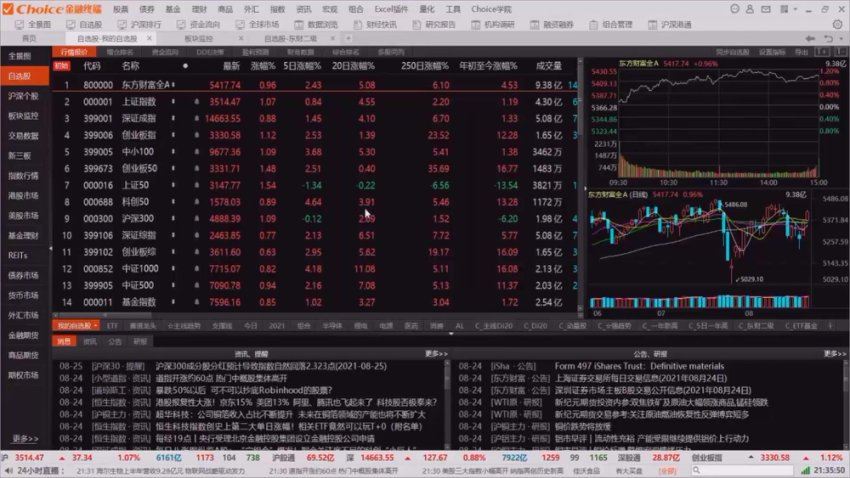The height and width of the screenshot is (478, 850).
Task: Select 沪深个股 in the sidebar
Action: [x=23, y=96]
